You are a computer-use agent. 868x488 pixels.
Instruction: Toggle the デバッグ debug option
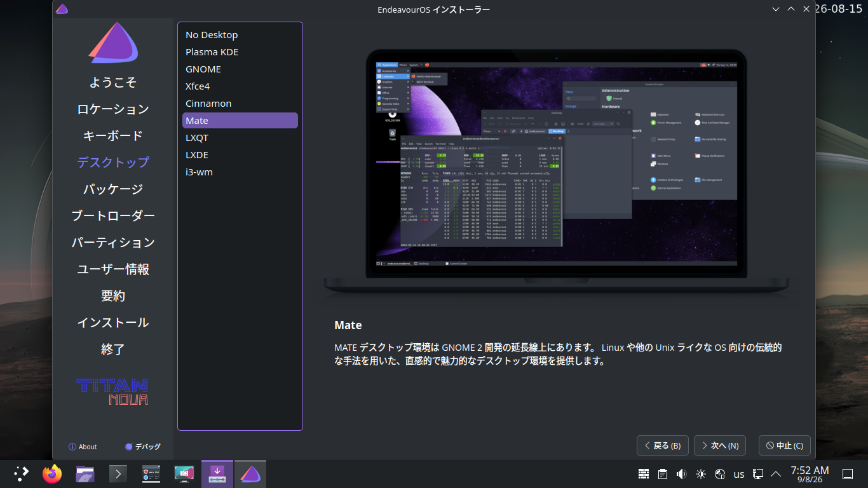(143, 447)
